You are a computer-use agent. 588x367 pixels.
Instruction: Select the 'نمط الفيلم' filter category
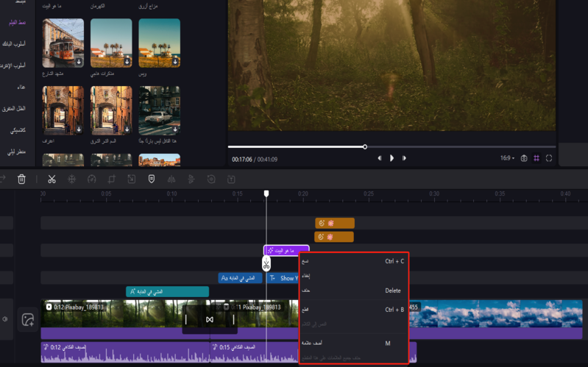point(17,23)
